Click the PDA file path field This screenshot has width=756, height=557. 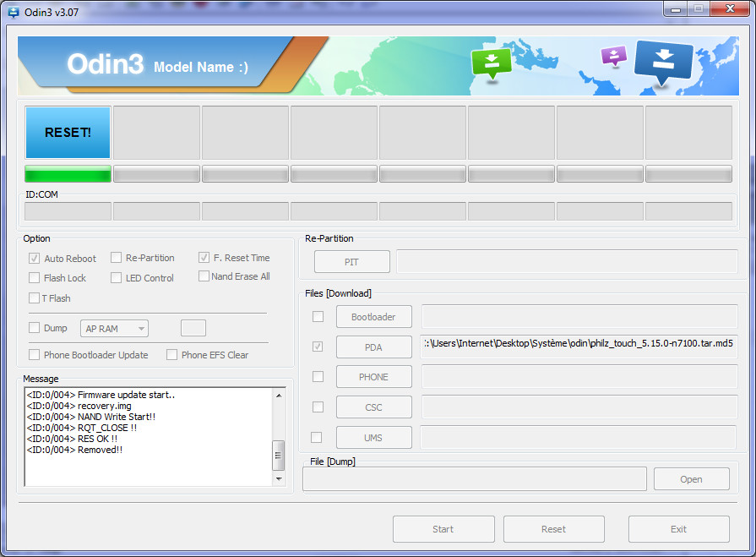click(579, 347)
